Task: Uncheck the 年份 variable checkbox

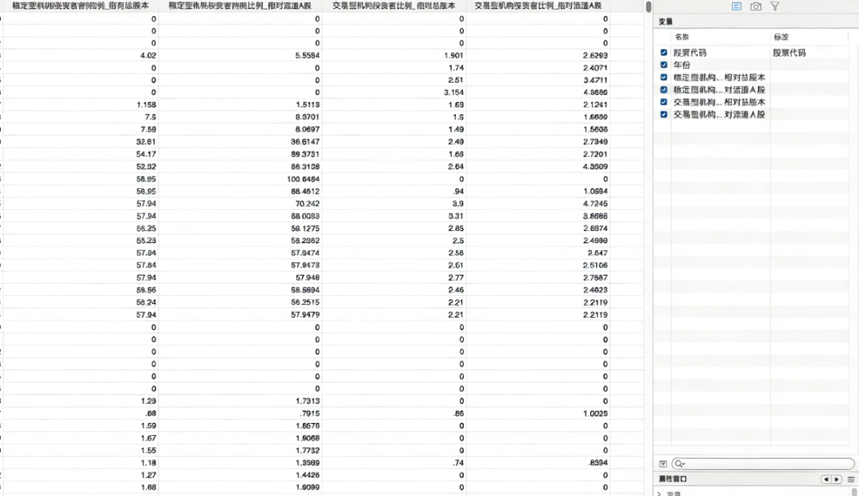Action: click(664, 65)
